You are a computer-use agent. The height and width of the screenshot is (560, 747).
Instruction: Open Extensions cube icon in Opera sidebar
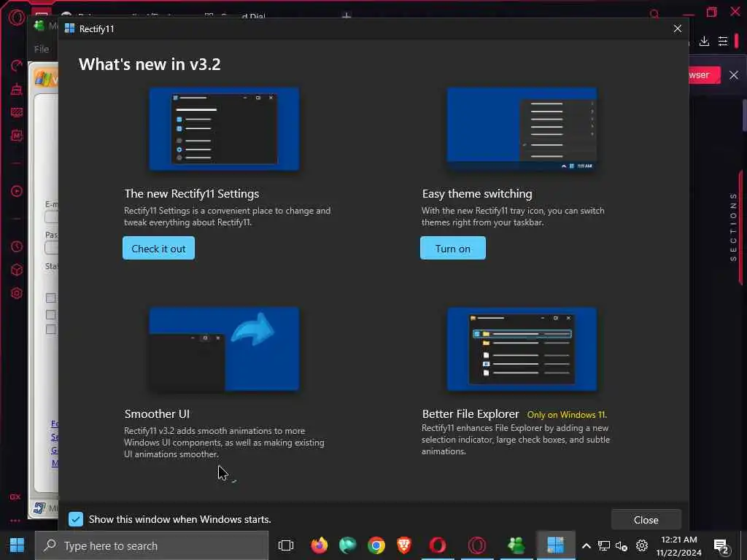(x=16, y=270)
